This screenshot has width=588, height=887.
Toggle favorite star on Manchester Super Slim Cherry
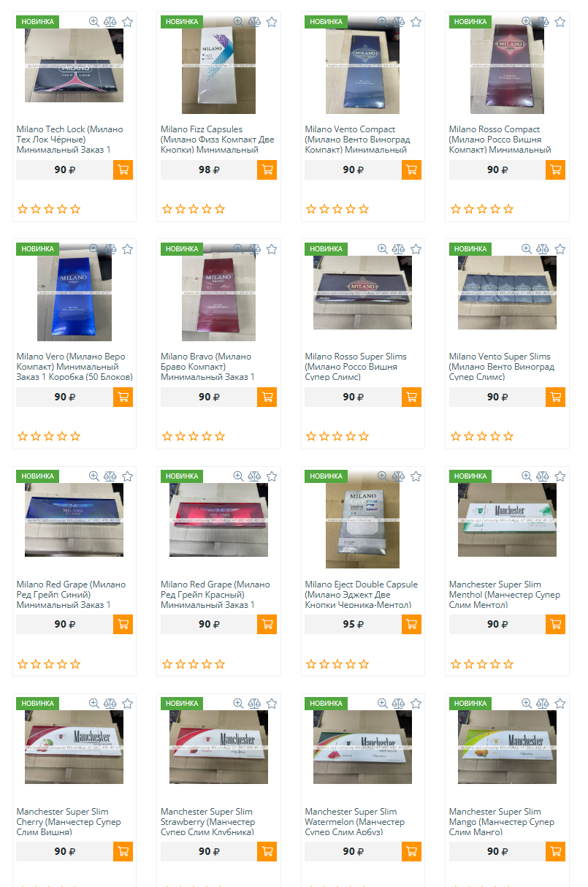[x=127, y=704]
